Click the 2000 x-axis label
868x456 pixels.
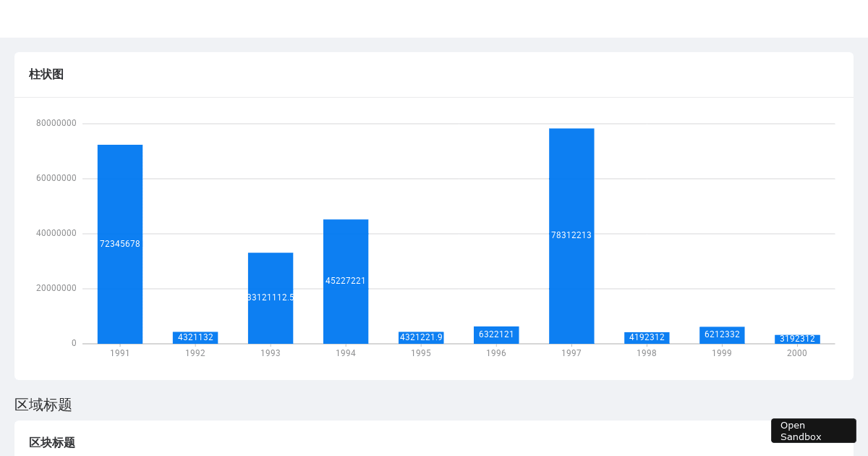tap(797, 353)
